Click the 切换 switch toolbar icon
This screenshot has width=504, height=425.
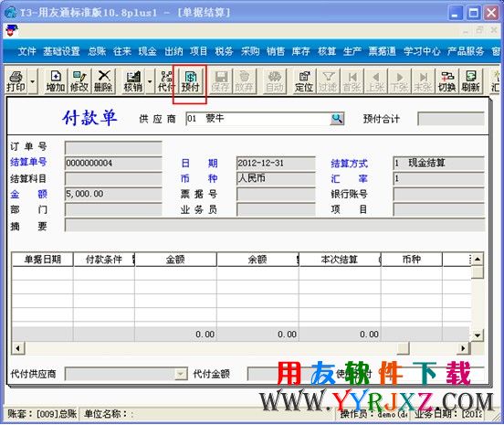446,81
